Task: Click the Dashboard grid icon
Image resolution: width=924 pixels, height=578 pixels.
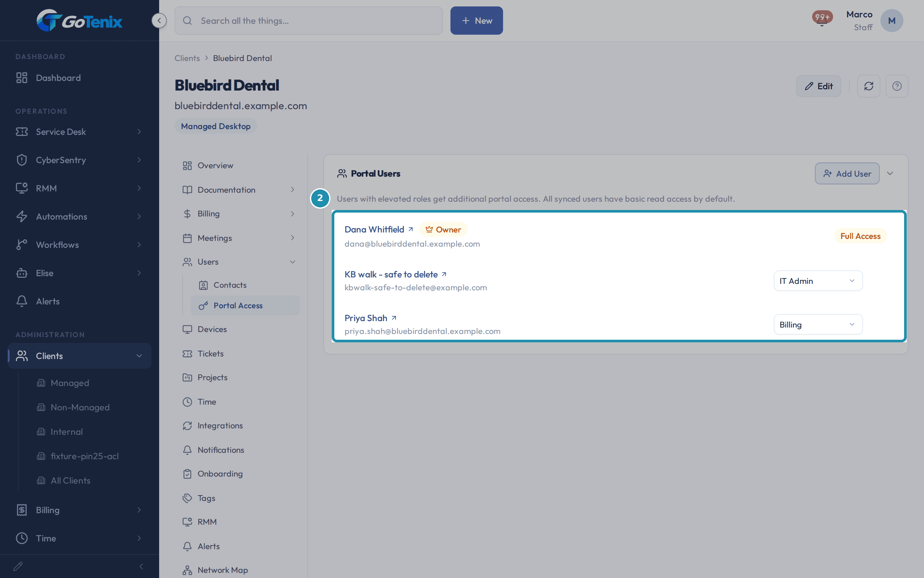Action: pos(22,78)
